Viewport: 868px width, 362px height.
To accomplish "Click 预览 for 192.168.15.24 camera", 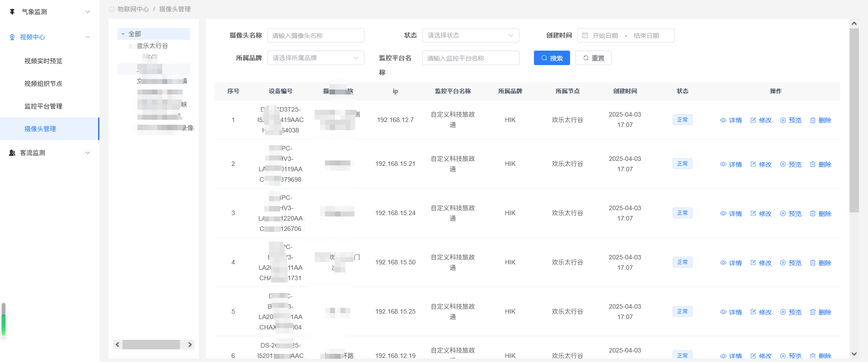I will tap(791, 214).
